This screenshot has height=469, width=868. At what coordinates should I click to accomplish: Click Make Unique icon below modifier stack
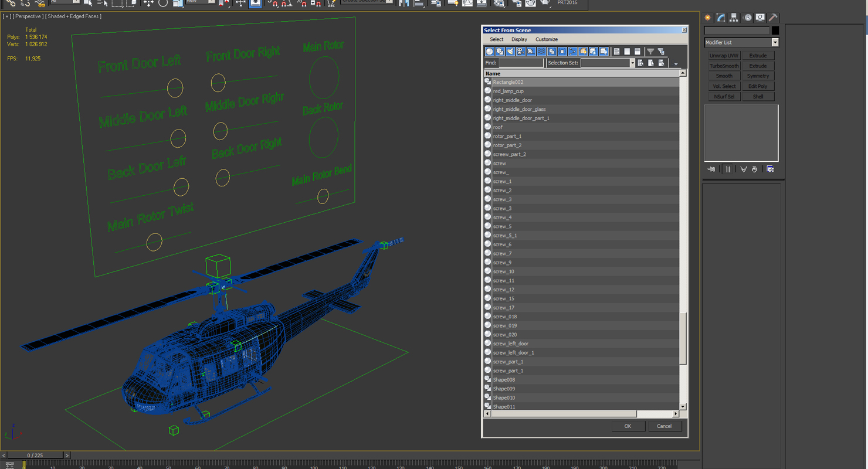(744, 169)
